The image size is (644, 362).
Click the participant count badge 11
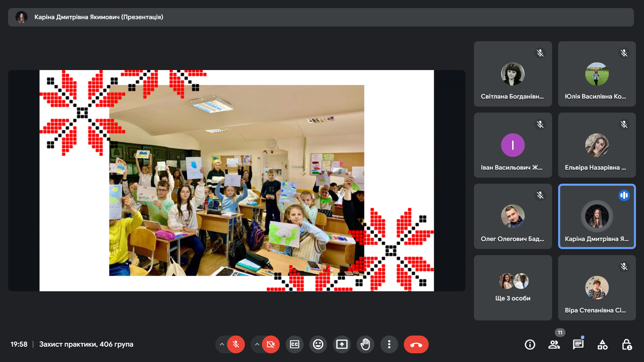(560, 333)
